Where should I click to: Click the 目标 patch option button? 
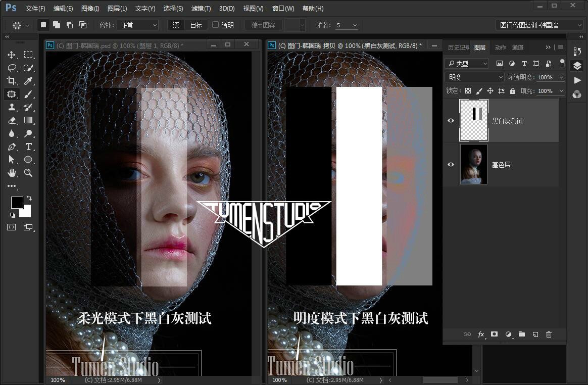196,25
